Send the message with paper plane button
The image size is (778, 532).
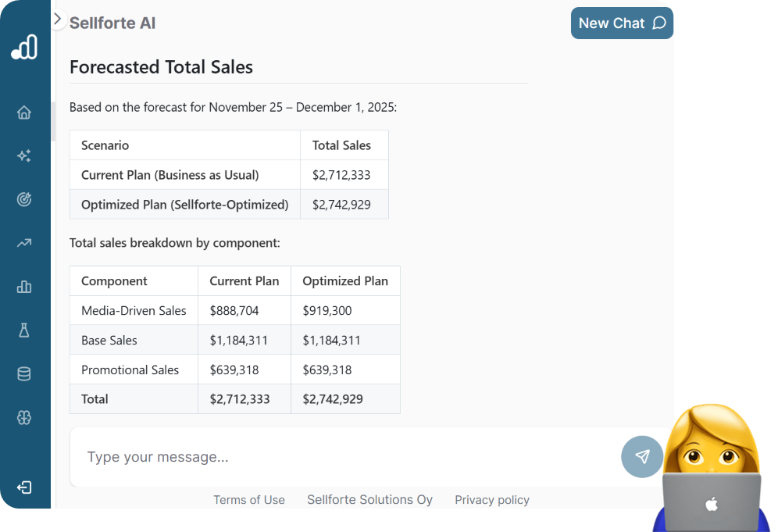coord(642,457)
